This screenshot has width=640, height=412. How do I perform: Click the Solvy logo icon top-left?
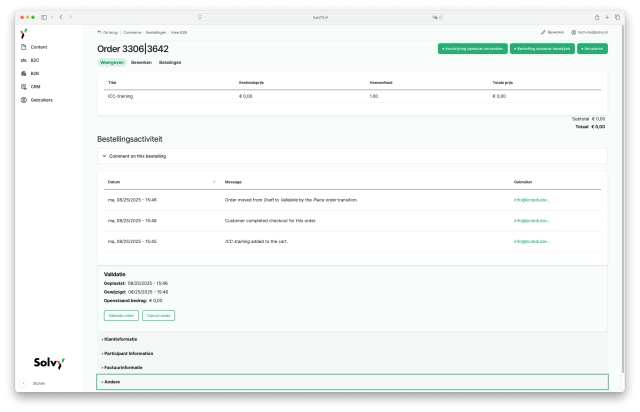point(23,33)
